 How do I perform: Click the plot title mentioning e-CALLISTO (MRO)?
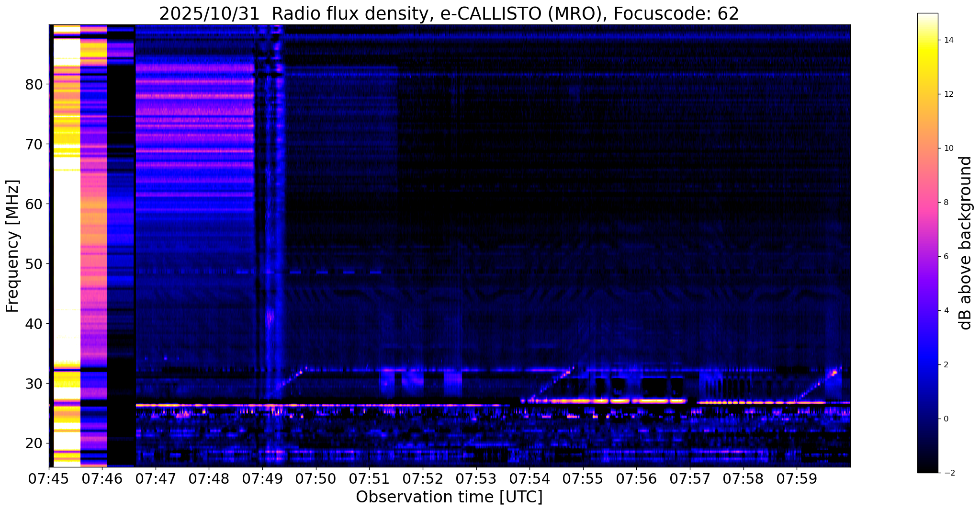449,14
